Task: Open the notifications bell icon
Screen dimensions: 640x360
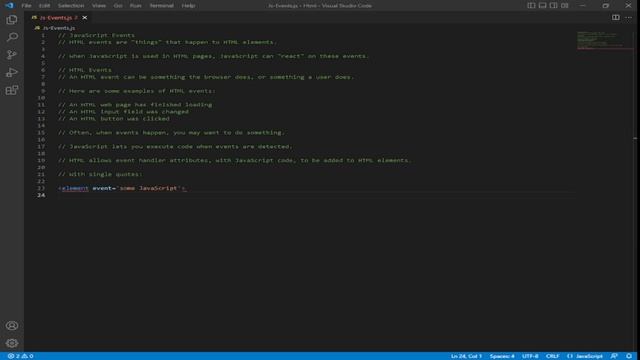Action: (629, 356)
